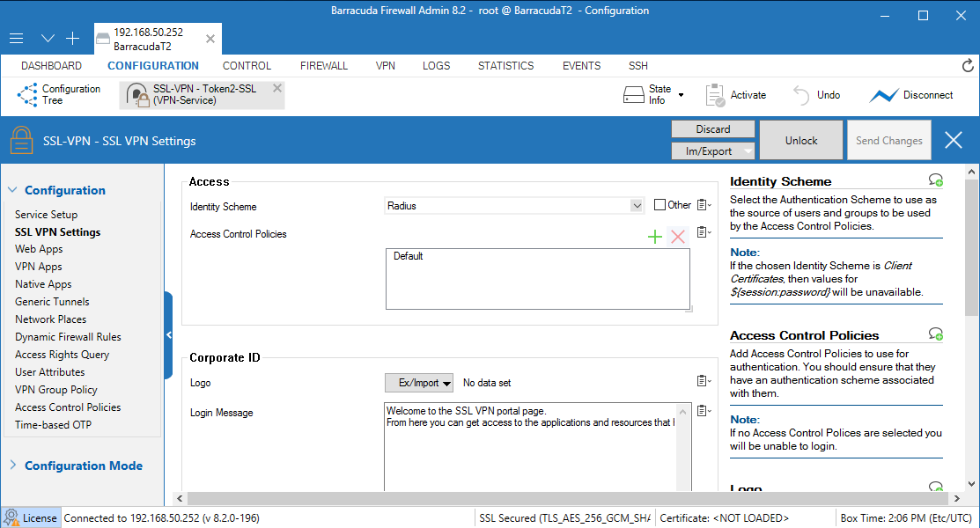
Task: Open the hamburger main menu
Action: click(16, 39)
